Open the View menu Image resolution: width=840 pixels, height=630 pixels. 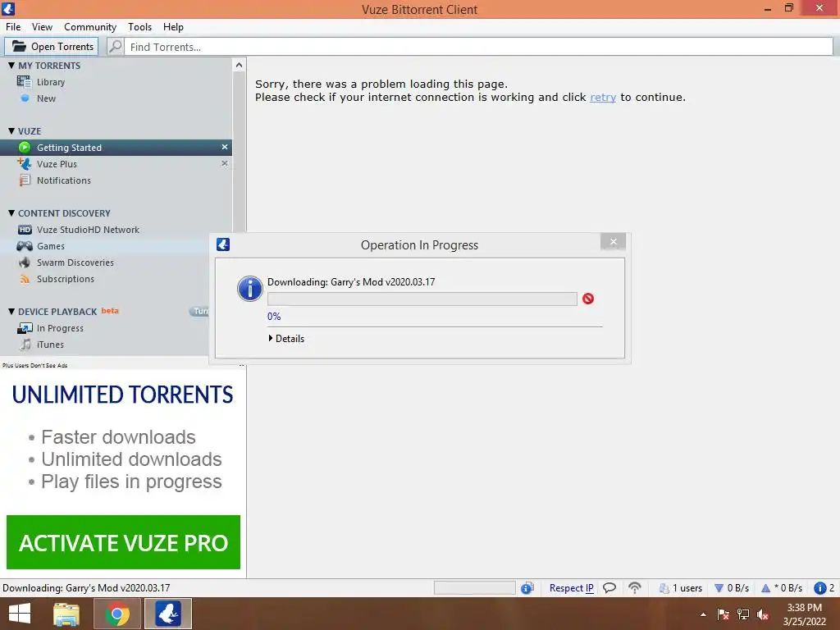tap(42, 27)
